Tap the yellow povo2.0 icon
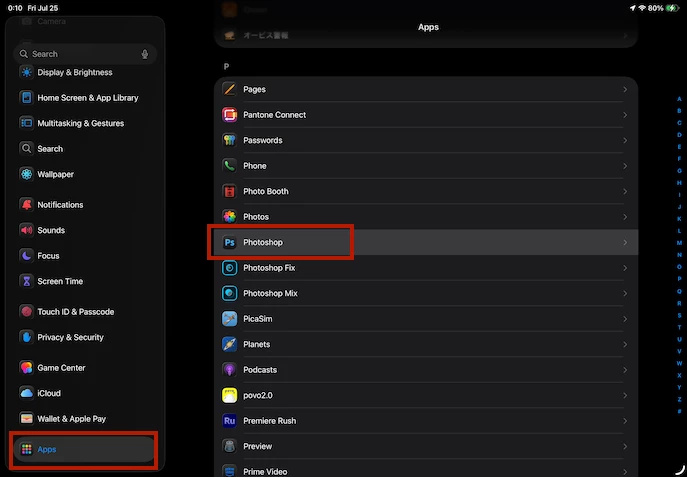The width and height of the screenshot is (687, 477). (230, 395)
